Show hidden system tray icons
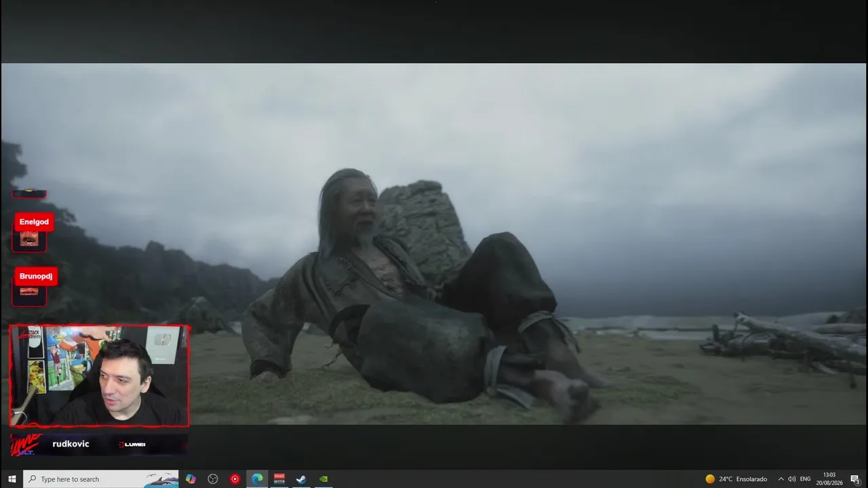This screenshot has width=868, height=488. click(781, 479)
